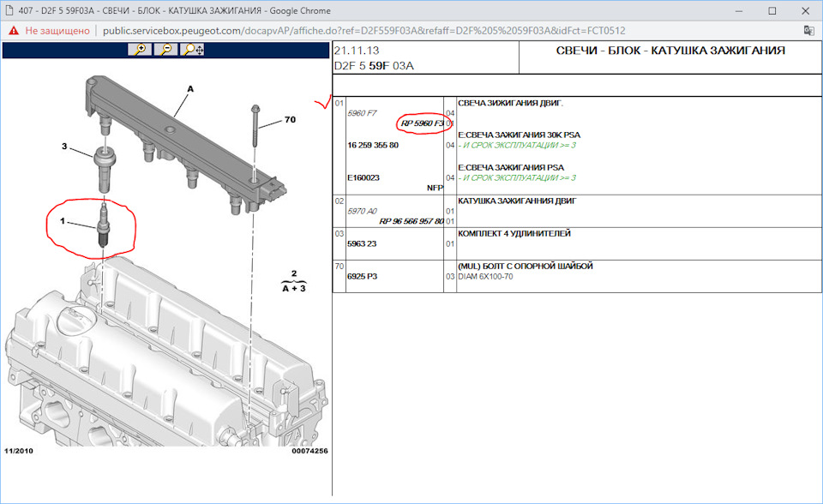Show the 'Не защищено' security warning
The width and height of the screenshot is (823, 504).
(x=50, y=31)
